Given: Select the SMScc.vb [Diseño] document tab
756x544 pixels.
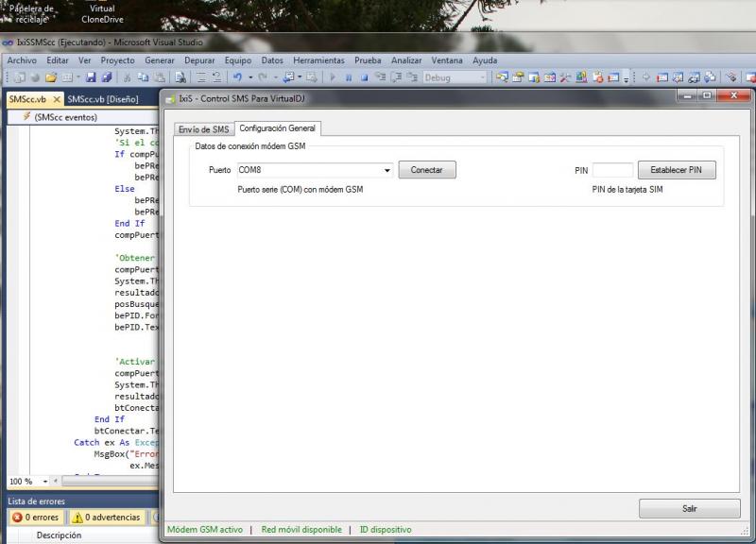Looking at the screenshot, I should tap(103, 98).
